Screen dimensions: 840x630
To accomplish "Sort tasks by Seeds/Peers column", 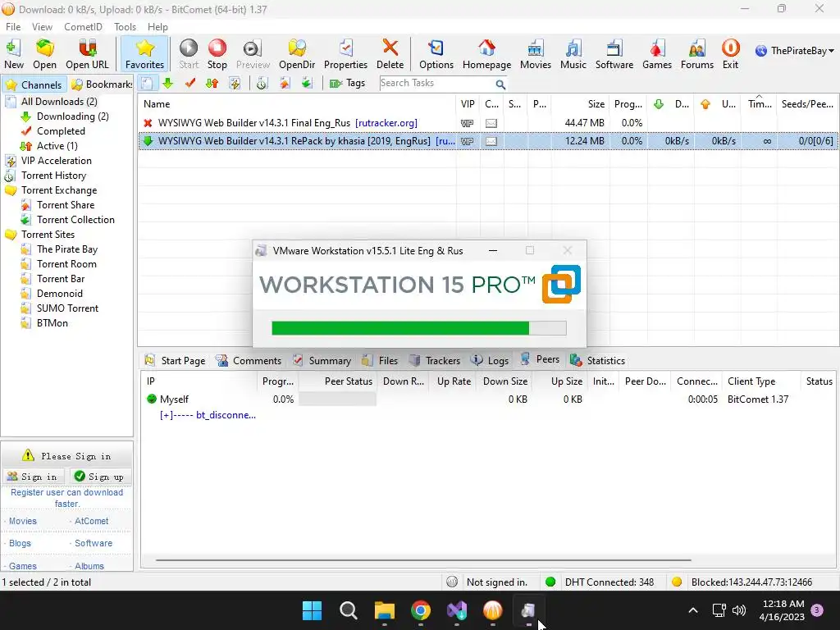I will point(807,104).
